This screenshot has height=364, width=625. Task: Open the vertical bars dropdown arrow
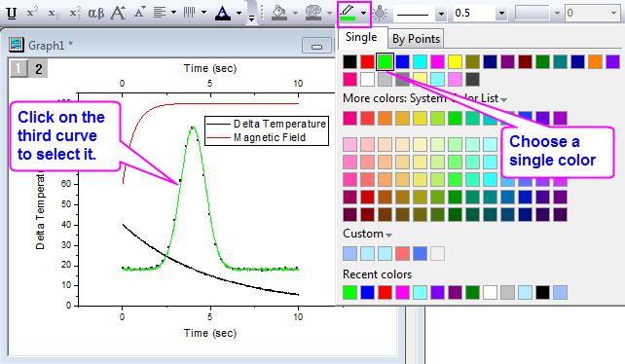pyautogui.click(x=203, y=13)
